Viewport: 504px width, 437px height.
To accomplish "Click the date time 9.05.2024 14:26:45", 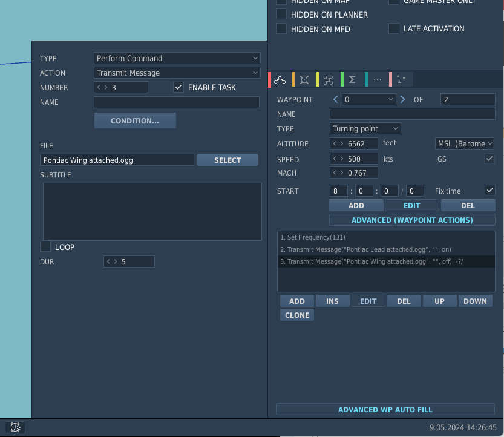I will point(463,427).
